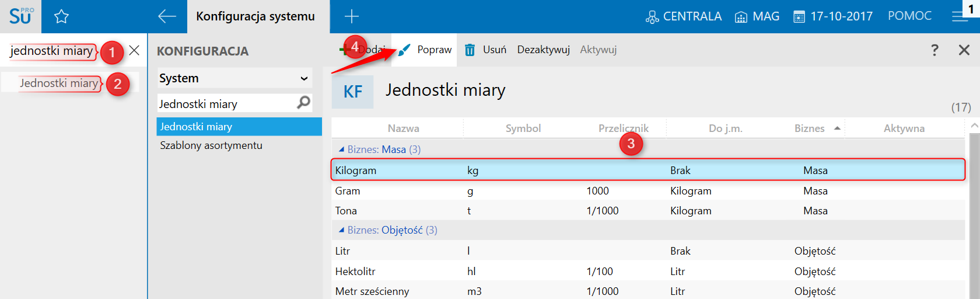This screenshot has width=980, height=299.
Task: Select the Tona row
Action: (x=648, y=211)
